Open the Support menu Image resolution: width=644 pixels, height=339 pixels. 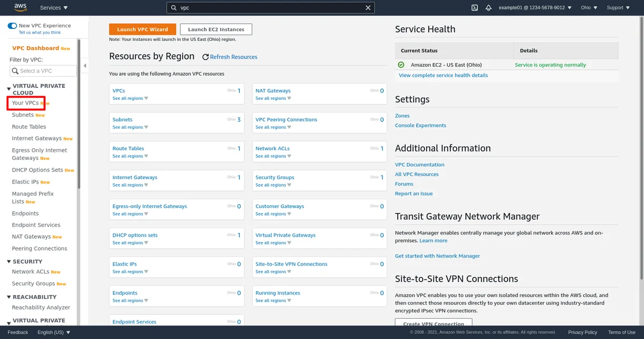pos(617,8)
